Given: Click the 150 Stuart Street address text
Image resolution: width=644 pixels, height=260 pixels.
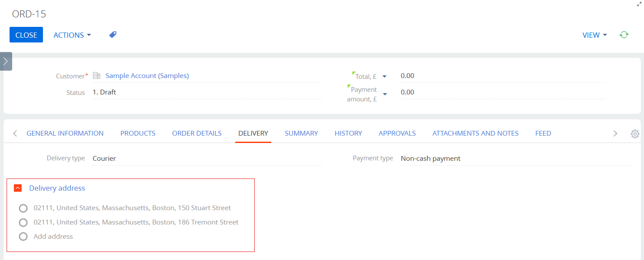Looking at the screenshot, I should pyautogui.click(x=132, y=208).
